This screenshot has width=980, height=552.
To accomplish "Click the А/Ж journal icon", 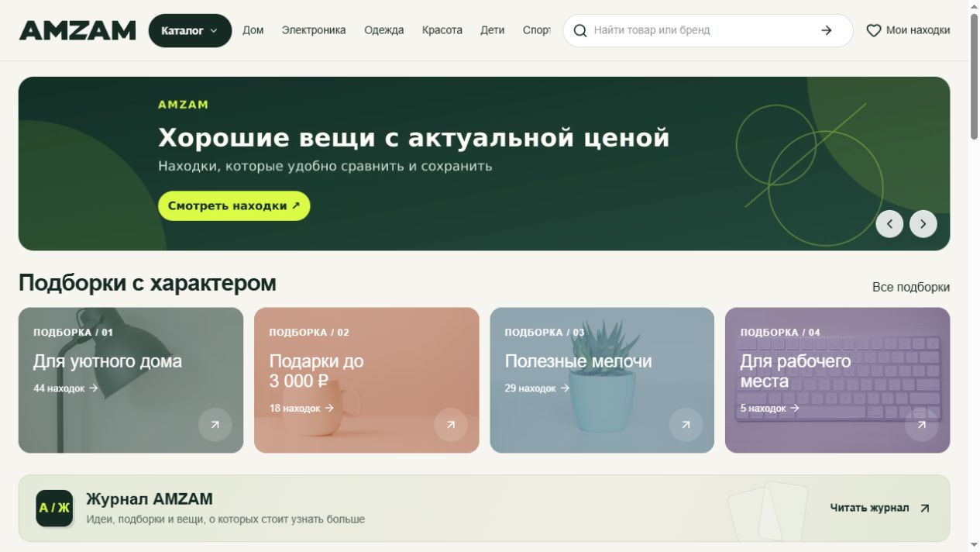I will coord(54,509).
